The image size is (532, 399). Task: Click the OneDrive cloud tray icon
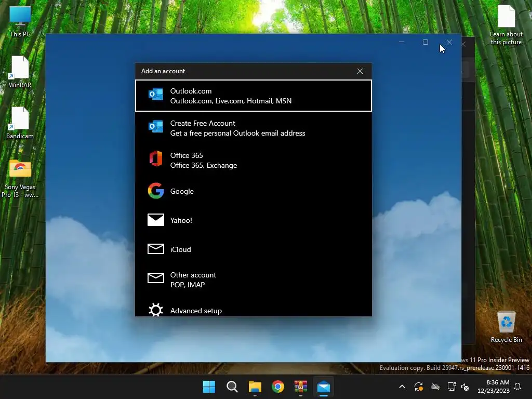point(435,387)
